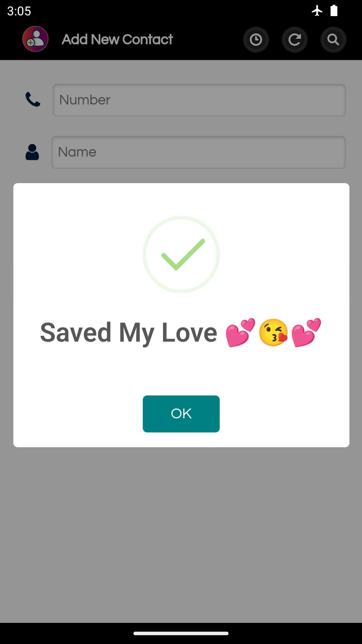This screenshot has height=644, width=362.
Task: Focus the Name input field
Action: click(199, 152)
